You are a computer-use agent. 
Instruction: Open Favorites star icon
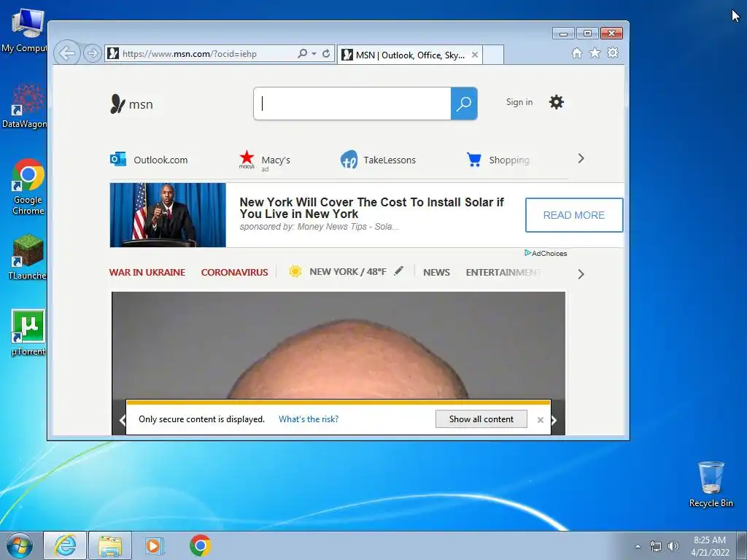point(595,52)
